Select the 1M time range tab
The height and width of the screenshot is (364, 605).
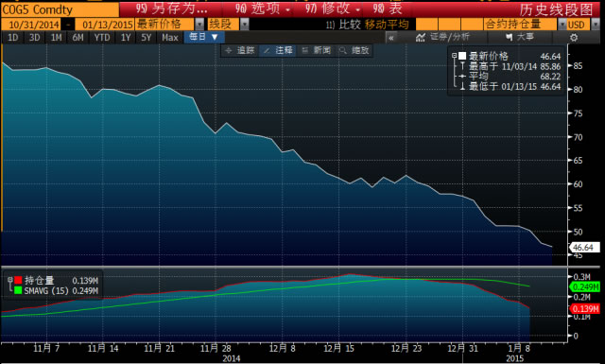[x=56, y=38]
